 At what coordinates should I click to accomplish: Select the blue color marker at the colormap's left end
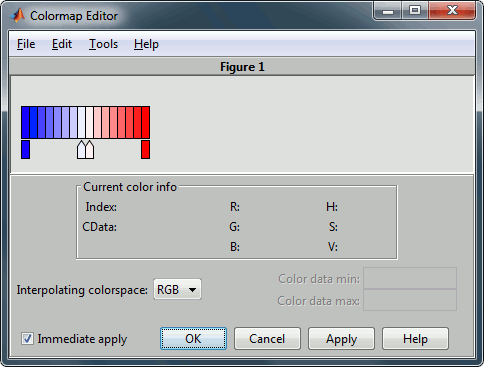coord(25,149)
